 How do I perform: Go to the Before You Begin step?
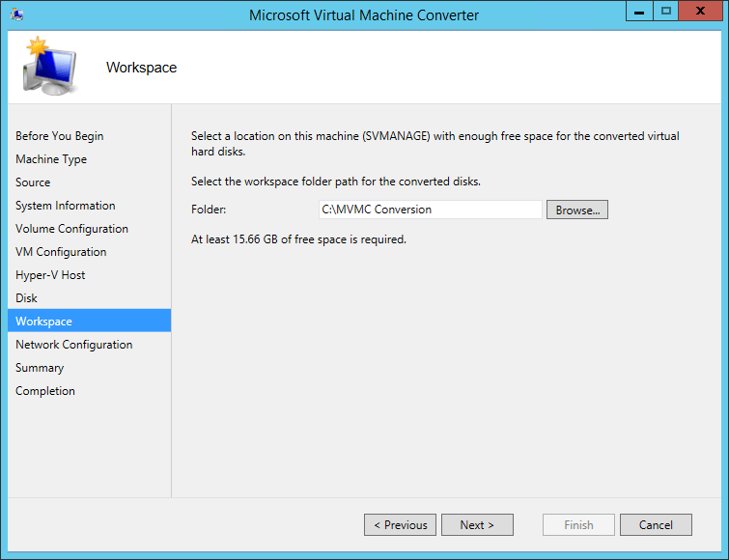pyautogui.click(x=60, y=136)
